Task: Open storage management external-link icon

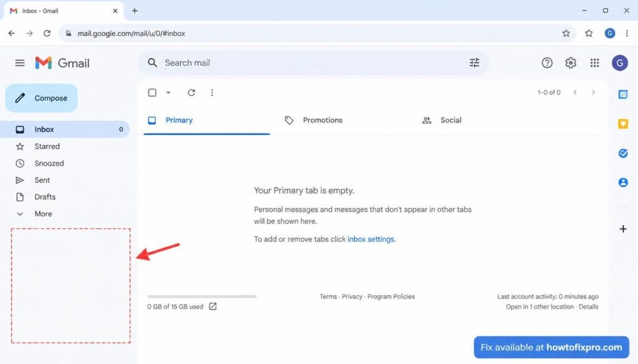Action: [x=213, y=306]
